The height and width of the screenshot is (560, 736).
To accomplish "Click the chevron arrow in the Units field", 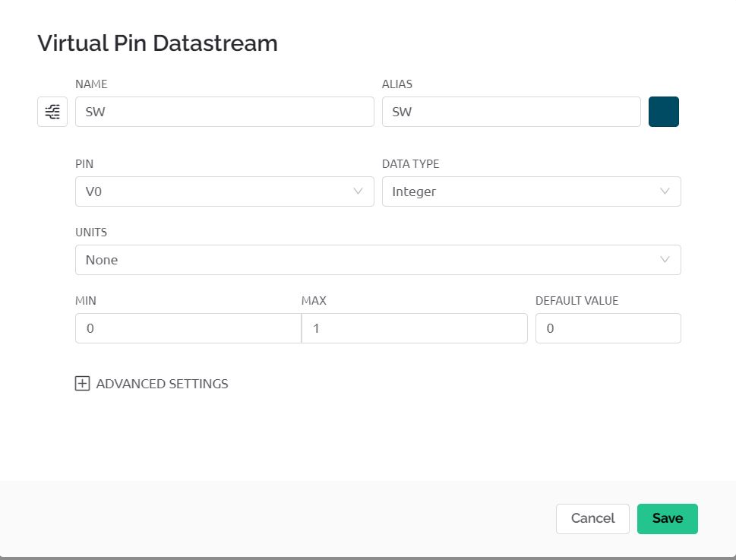I will tap(665, 260).
